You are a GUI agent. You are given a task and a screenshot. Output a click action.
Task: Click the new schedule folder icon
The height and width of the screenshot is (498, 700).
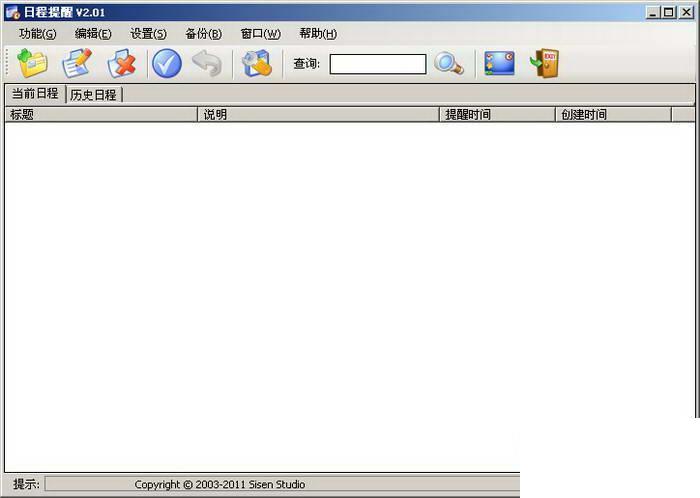[x=32, y=63]
